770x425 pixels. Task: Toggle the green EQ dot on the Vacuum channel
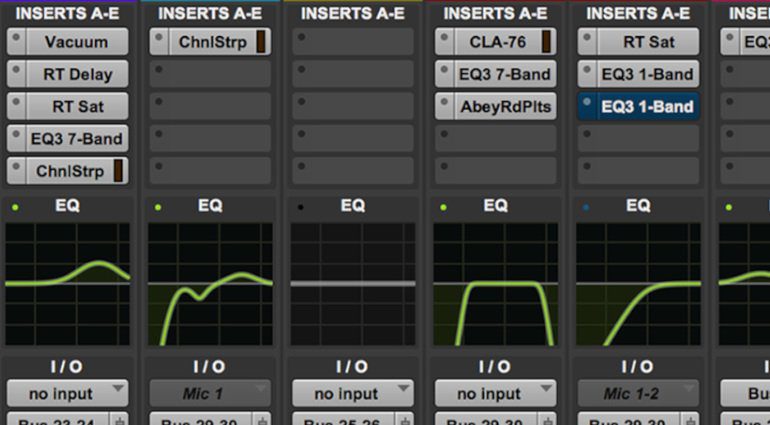tap(16, 207)
